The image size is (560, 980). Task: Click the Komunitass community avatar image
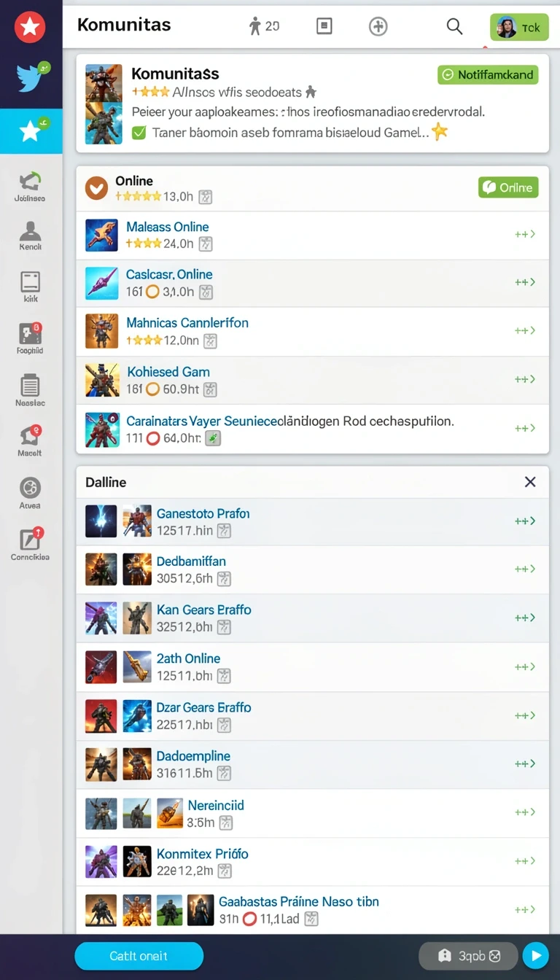coord(104,104)
